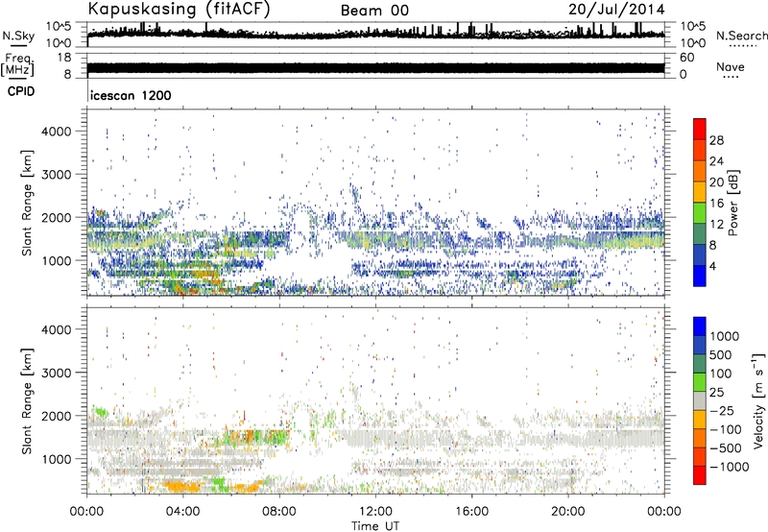Click the N.Search legend label
Screen dimensions: 768x532
coord(741,36)
